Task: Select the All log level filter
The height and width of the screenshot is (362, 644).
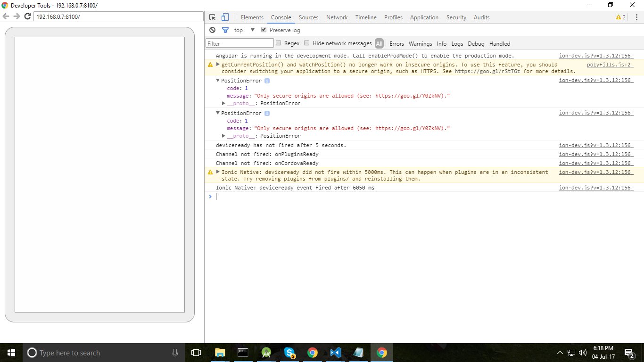Action: click(x=379, y=43)
